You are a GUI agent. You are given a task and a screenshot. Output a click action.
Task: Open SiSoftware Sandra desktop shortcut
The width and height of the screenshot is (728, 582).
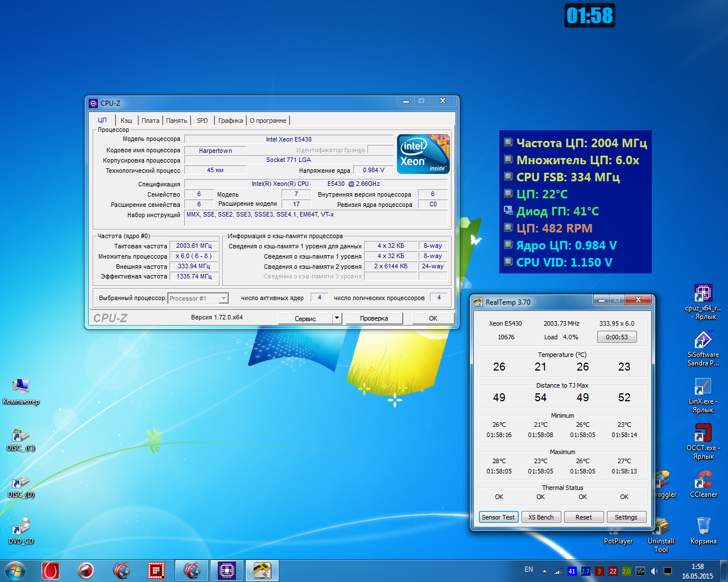[703, 348]
